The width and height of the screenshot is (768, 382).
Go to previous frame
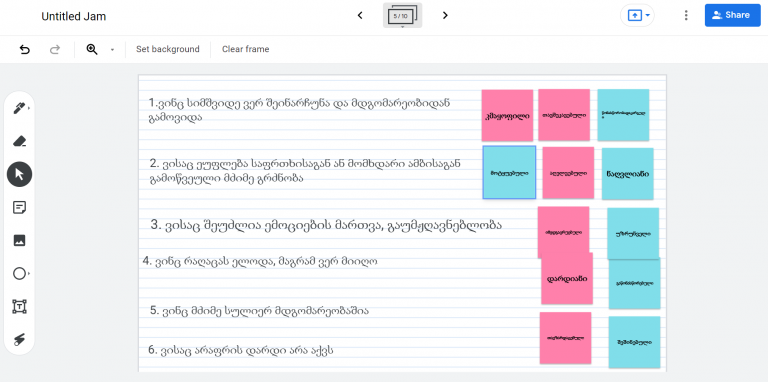click(x=360, y=16)
